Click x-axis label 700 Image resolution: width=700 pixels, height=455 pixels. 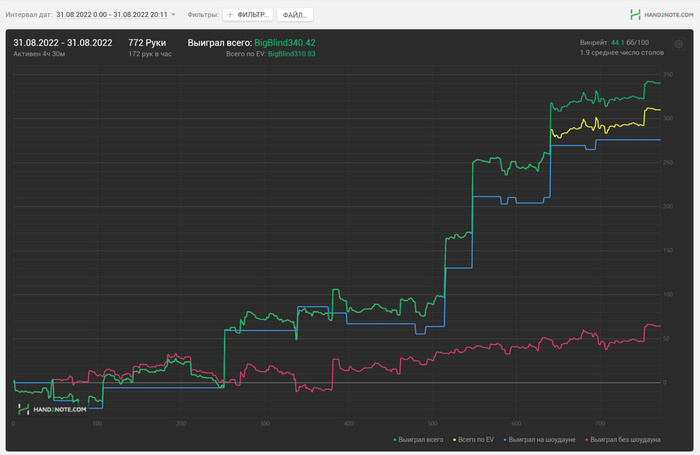coord(600,423)
